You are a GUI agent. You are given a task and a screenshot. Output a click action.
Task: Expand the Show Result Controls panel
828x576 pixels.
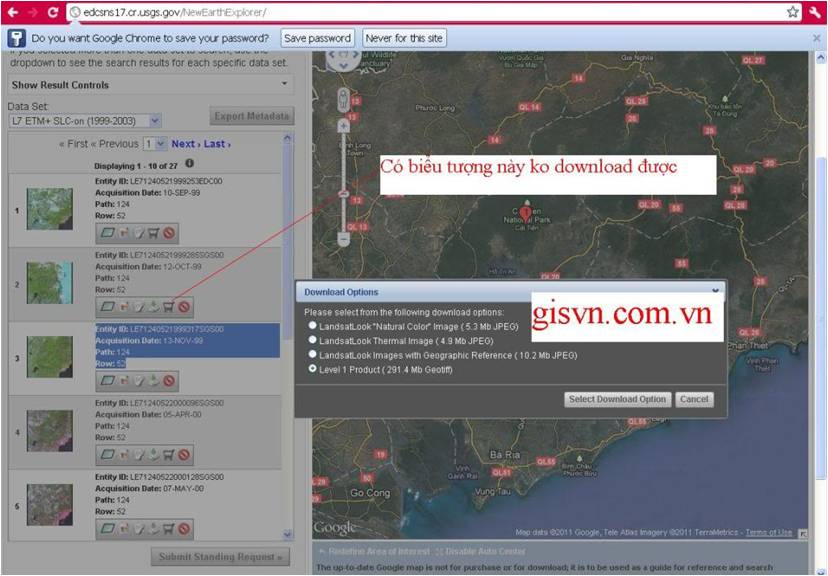click(151, 84)
